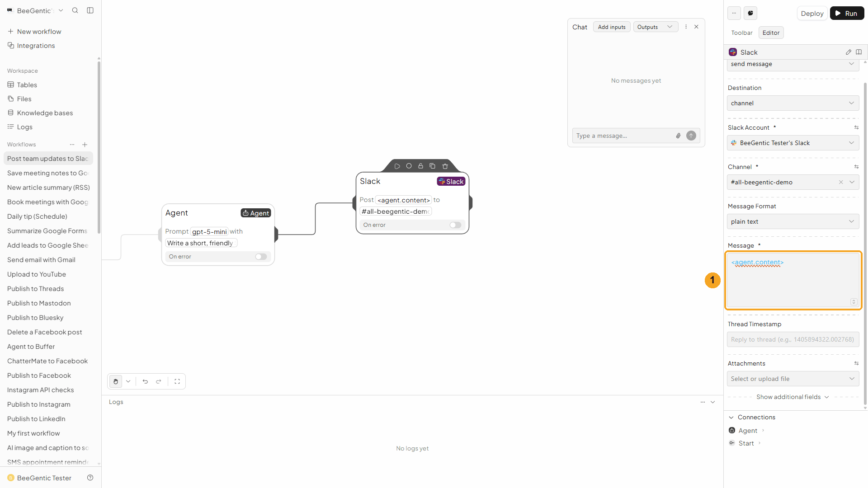Click the Thread Timestamp input field
Viewport: 868px width, 488px height.
coord(793,339)
